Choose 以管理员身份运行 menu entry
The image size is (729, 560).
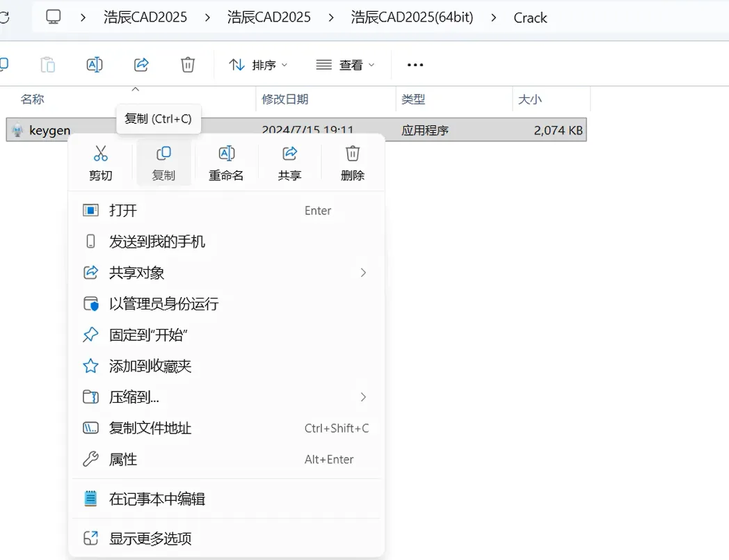tap(226, 304)
